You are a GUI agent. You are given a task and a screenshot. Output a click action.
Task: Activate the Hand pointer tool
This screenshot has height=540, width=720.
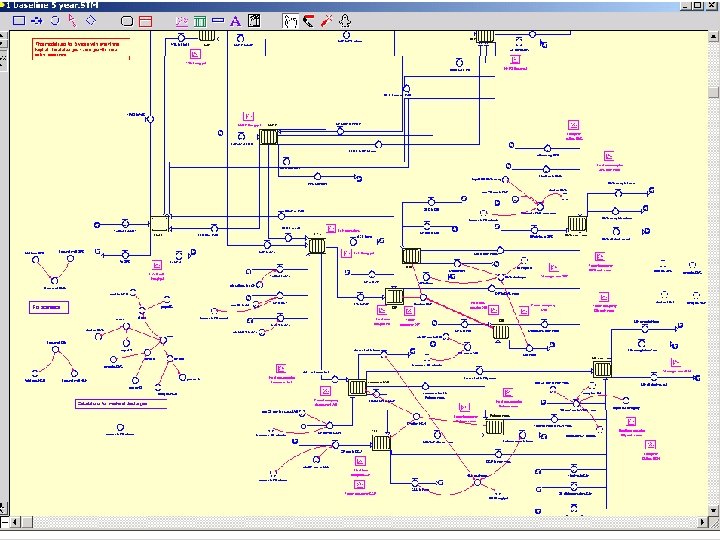click(x=290, y=21)
